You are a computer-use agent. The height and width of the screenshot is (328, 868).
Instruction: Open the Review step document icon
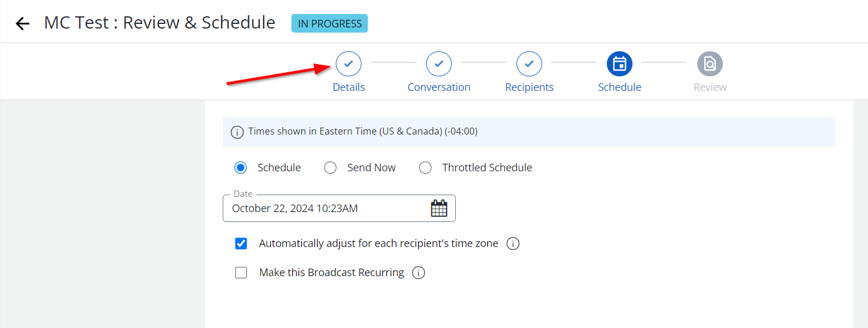click(710, 64)
